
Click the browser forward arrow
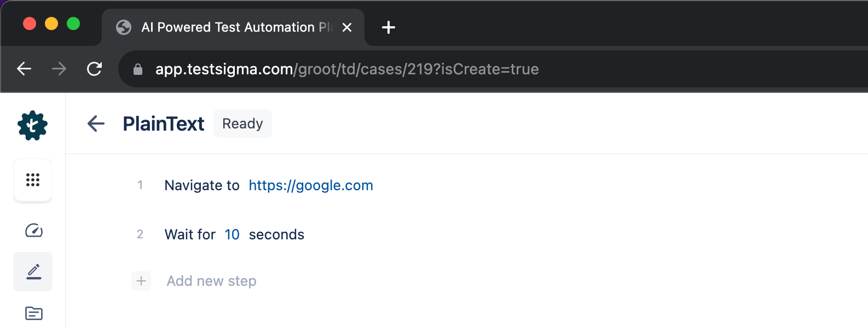tap(59, 69)
